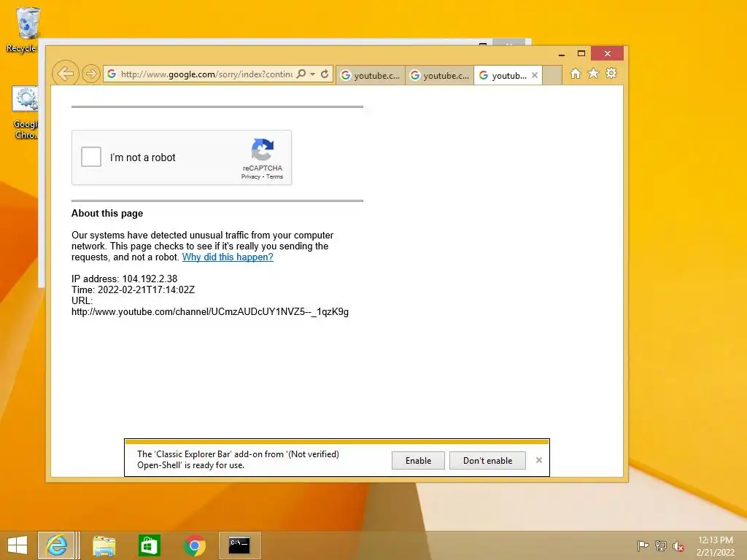Click the Time: 2022-02-21T17:14:02Z line
The width and height of the screenshot is (747, 560).
133,289
